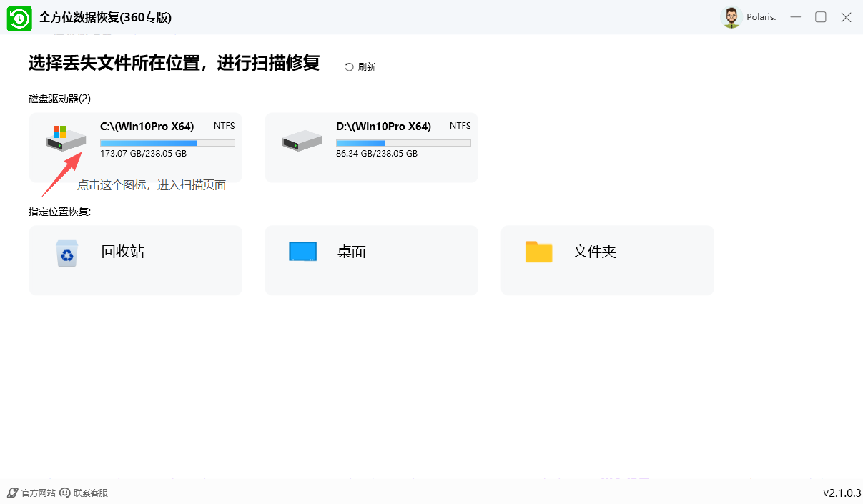
Task: Select the D:\(Win10Pro X64) drive card
Action: tap(371, 147)
